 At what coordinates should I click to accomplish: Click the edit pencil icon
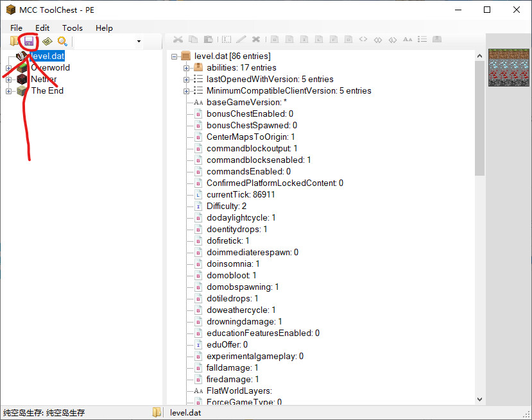[241, 39]
